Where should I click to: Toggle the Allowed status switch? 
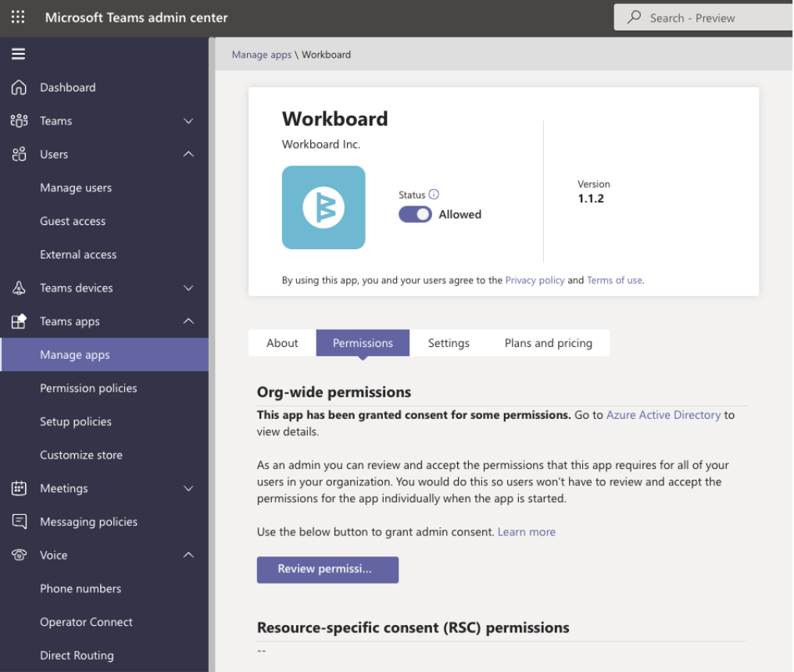point(415,214)
